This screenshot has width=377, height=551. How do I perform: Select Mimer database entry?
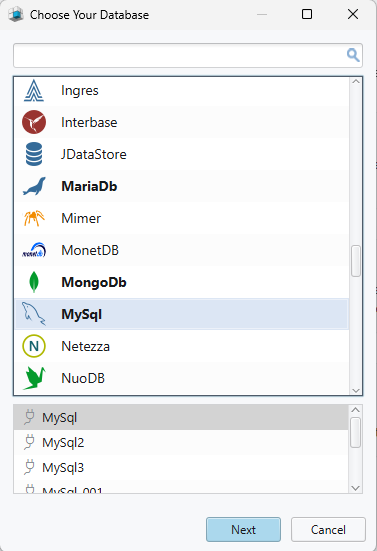click(182, 218)
